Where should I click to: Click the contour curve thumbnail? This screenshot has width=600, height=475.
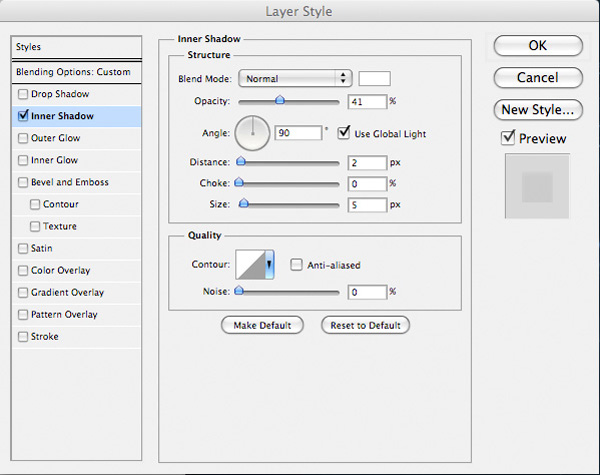[x=250, y=264]
